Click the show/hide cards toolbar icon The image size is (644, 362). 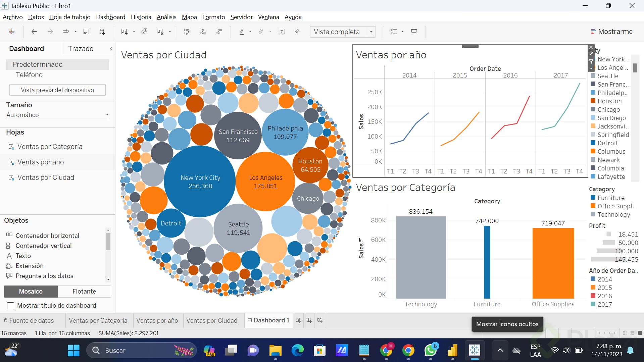(394, 32)
